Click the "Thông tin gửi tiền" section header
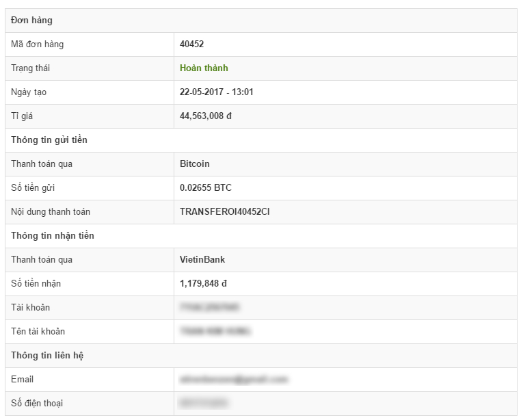Viewport: 523px width, 420px height. pyautogui.click(x=49, y=140)
